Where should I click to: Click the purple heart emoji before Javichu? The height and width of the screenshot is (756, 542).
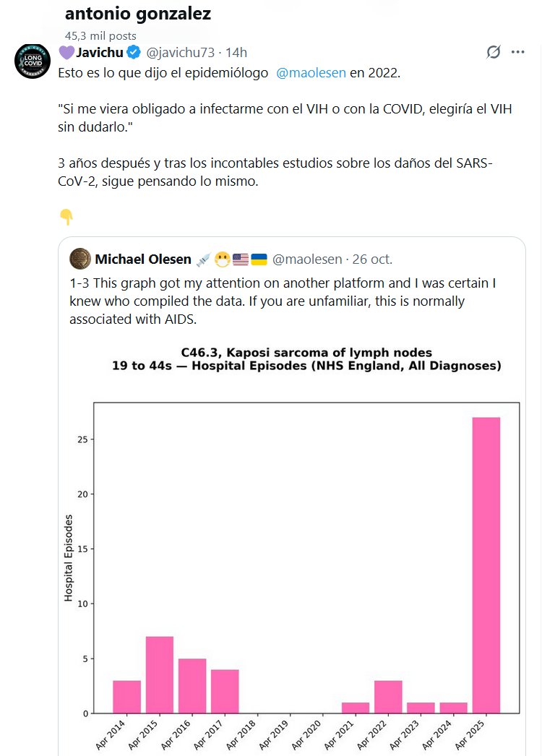click(x=66, y=52)
